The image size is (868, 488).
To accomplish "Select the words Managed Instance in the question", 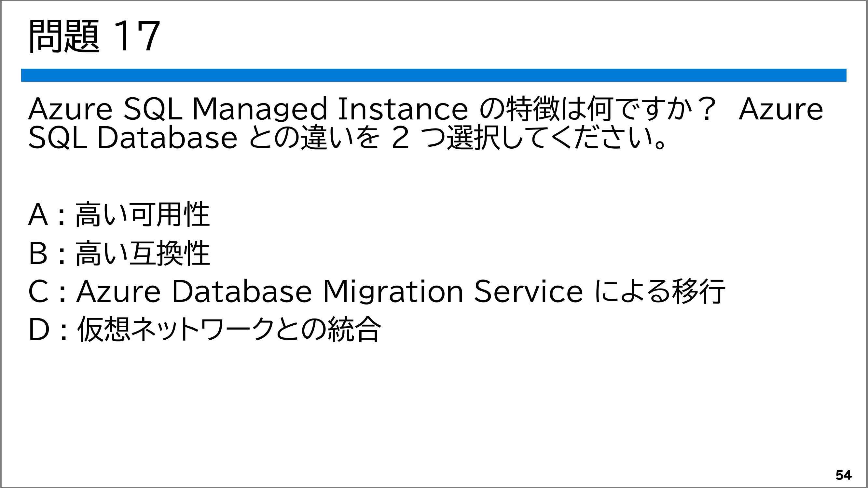I will coord(330,109).
